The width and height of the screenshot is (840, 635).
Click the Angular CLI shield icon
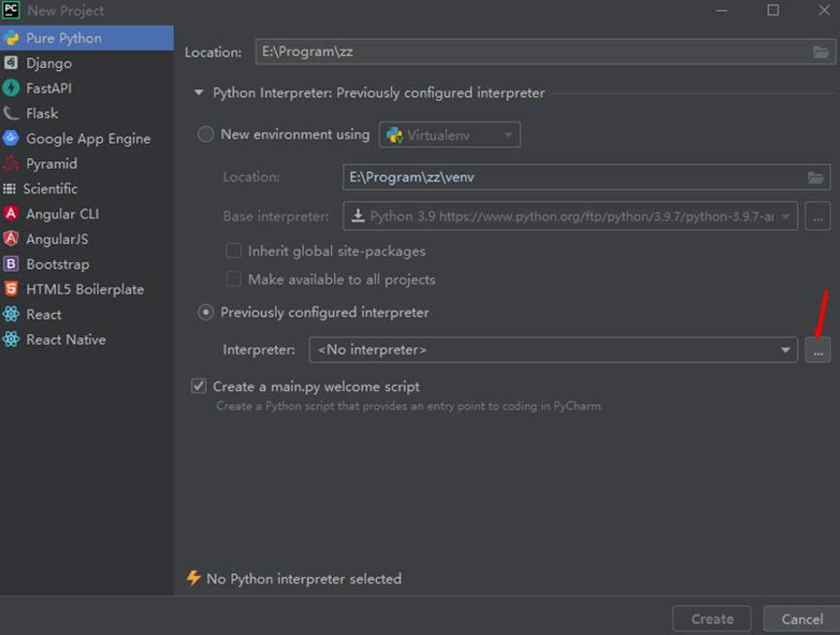tap(11, 214)
